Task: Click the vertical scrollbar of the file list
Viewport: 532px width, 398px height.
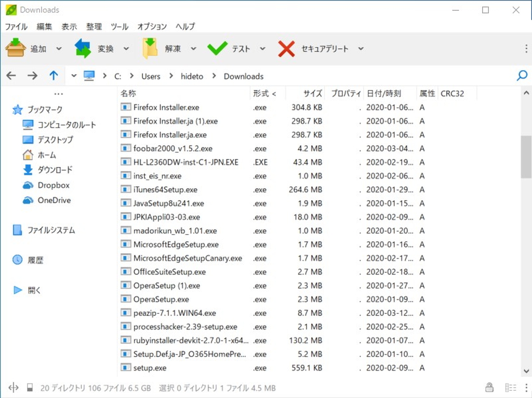Action: [525, 145]
